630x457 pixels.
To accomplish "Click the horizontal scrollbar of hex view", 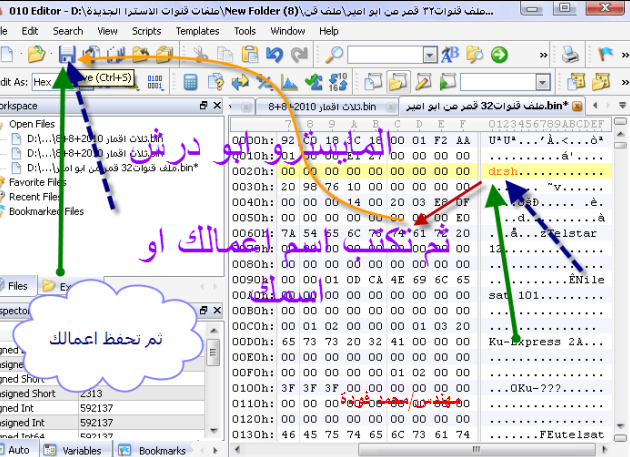I will click(476, 449).
